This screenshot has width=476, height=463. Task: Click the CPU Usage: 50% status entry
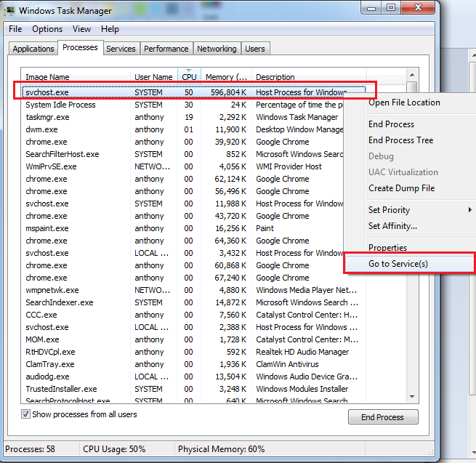(114, 449)
